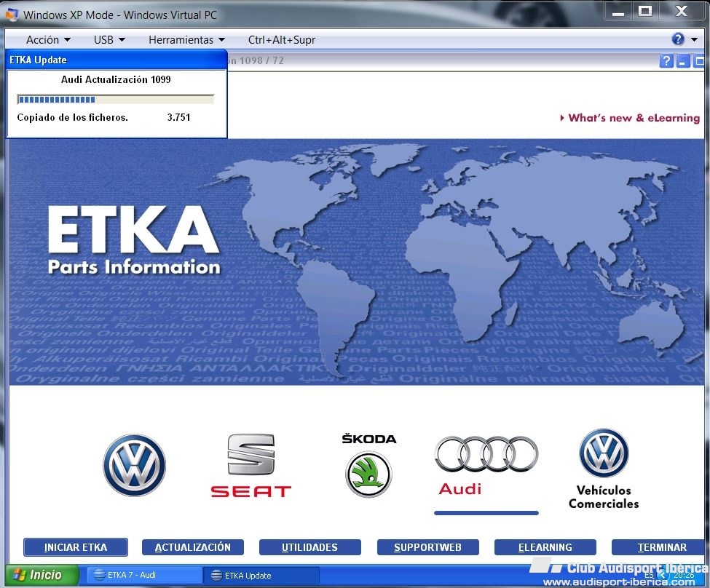Pick the Vehículos Comerciales VW logo
This screenshot has width=710, height=588.
point(604,453)
